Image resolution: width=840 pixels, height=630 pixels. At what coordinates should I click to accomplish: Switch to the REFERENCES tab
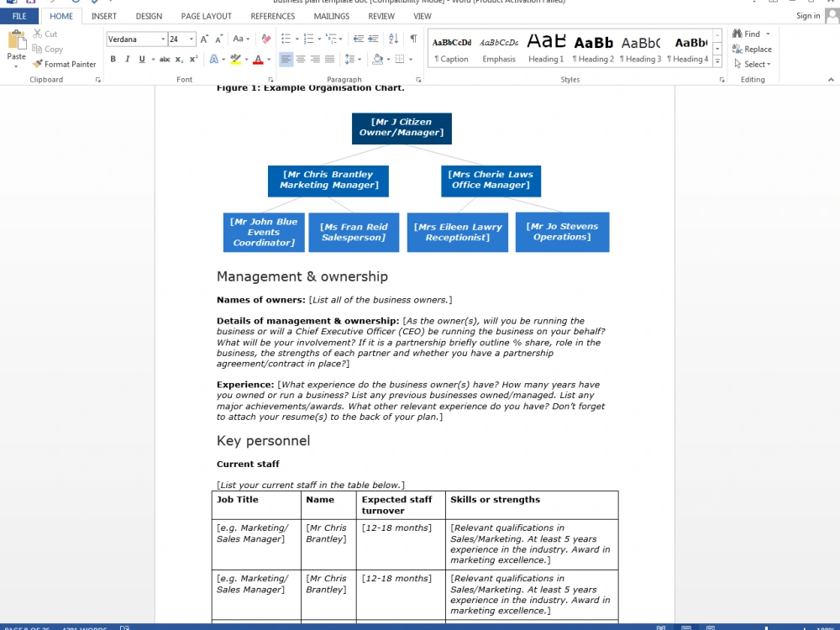tap(273, 16)
